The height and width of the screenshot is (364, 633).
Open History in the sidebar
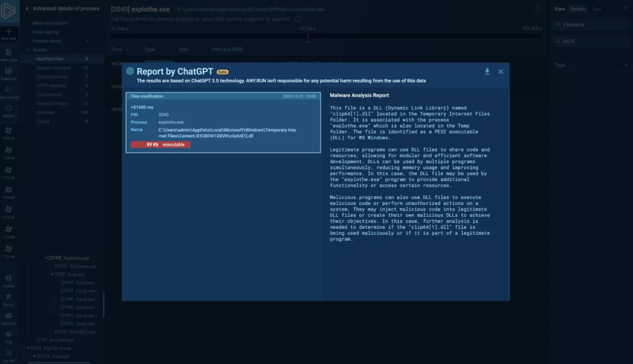click(x=9, y=111)
